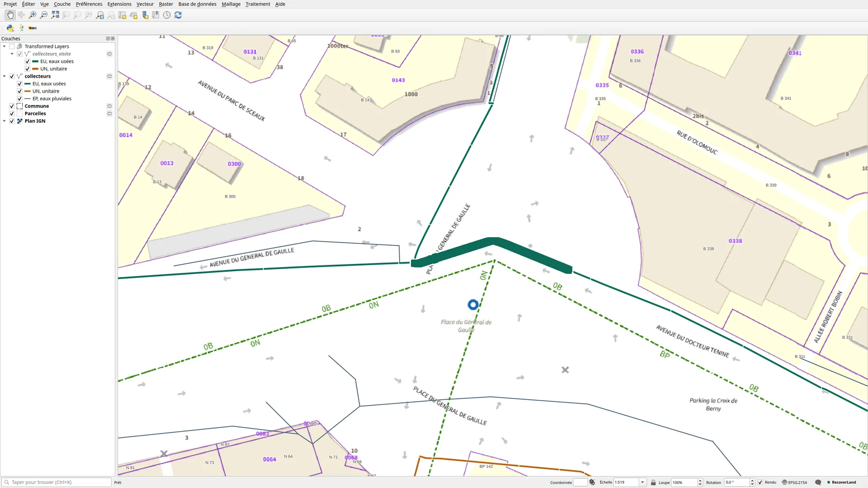Open the Échelle scale dropdown
Image resolution: width=868 pixels, height=488 pixels.
[x=642, y=482]
